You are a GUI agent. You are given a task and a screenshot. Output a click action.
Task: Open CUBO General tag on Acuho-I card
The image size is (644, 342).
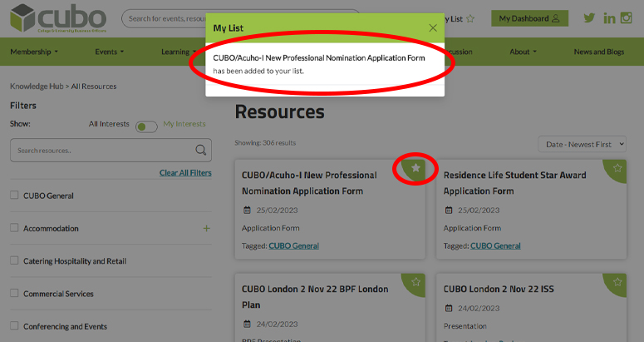(293, 245)
